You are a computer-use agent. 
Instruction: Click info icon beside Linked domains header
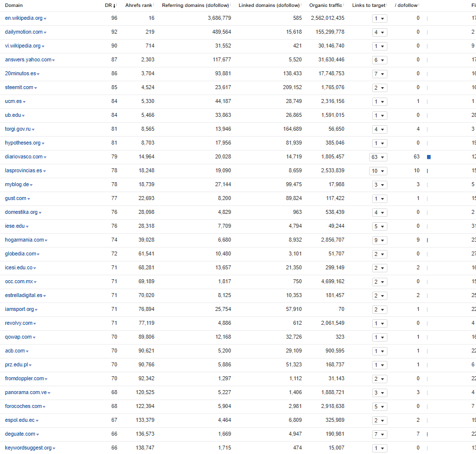coord(301,4)
